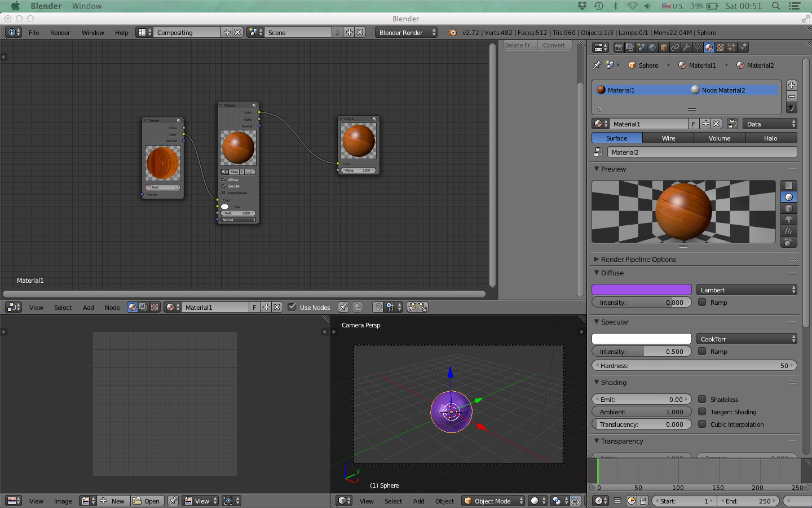Collapse the Shading panel
The image size is (812, 508).
pyautogui.click(x=597, y=382)
